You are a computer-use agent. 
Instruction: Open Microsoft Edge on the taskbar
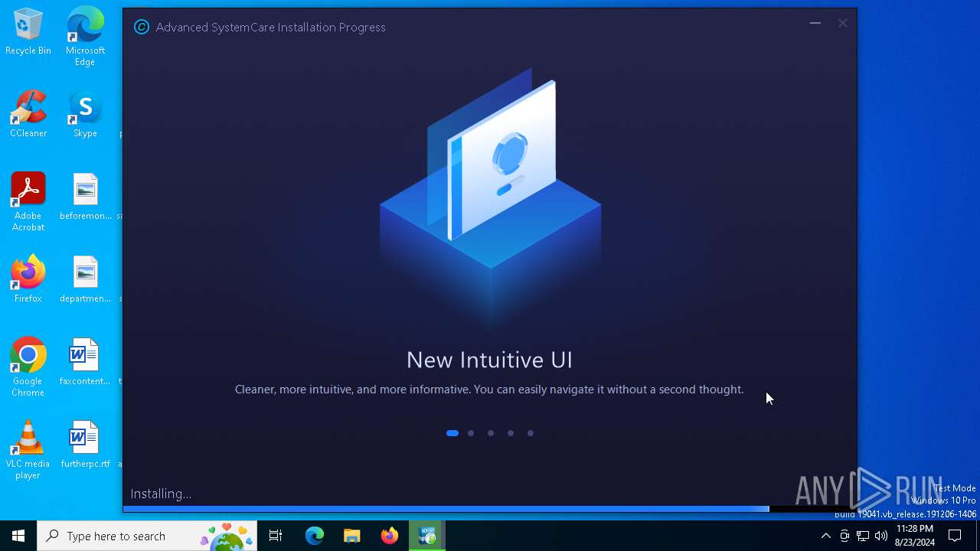(315, 536)
